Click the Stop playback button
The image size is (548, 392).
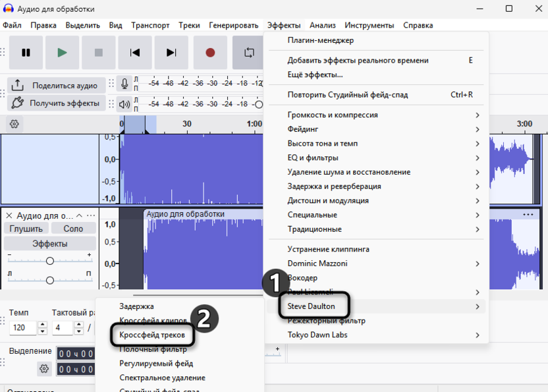[99, 53]
